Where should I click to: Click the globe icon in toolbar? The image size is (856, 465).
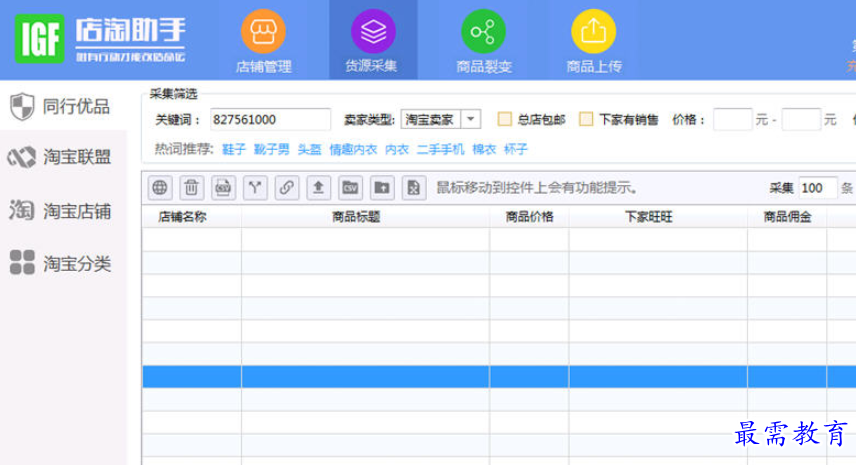point(160,187)
